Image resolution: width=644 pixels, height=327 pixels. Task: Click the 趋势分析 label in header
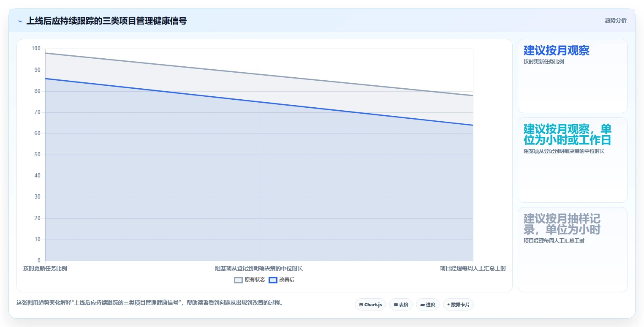tap(615, 20)
